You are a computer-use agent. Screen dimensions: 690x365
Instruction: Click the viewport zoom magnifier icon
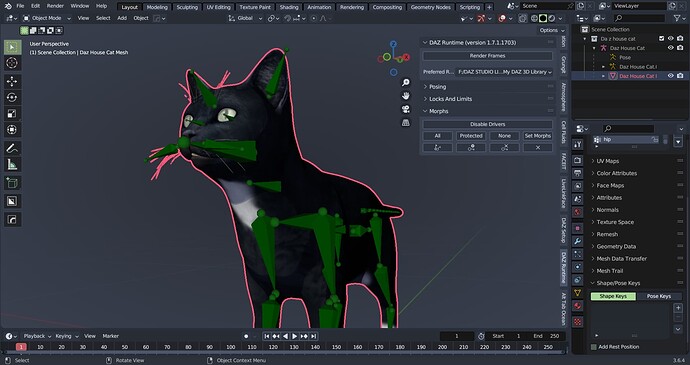coord(405,82)
